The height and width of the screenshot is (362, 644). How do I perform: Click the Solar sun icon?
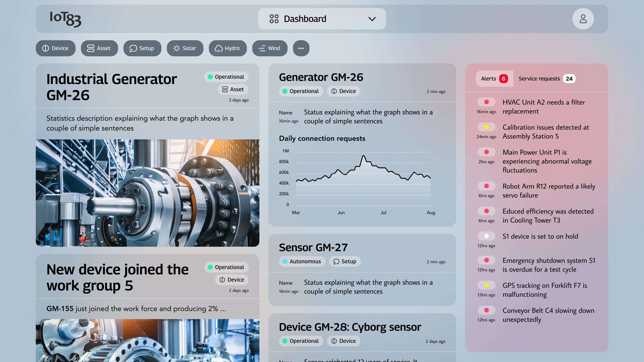[x=176, y=48]
